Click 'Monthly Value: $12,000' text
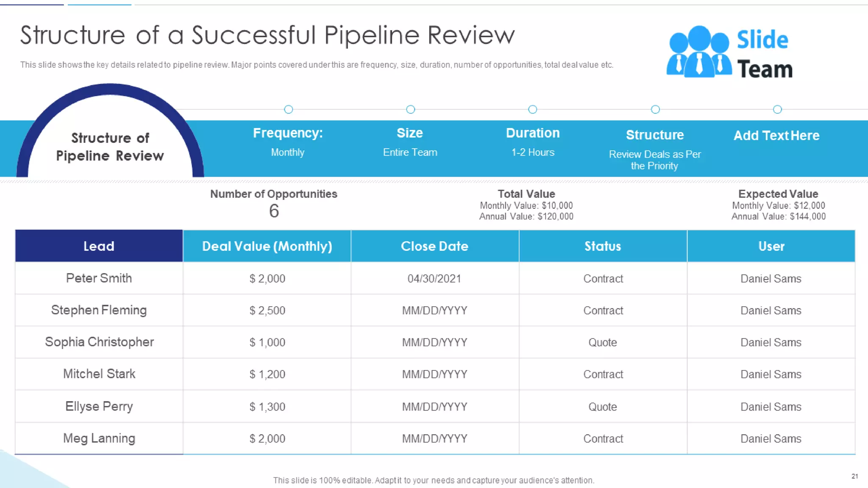The image size is (868, 488). tap(779, 205)
